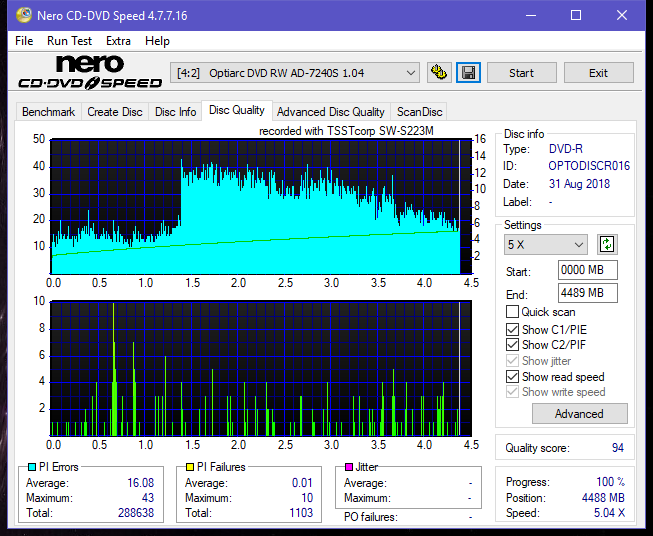Click the magenta Jitter legend swatch
Screen dimensions: 653x536
click(349, 467)
